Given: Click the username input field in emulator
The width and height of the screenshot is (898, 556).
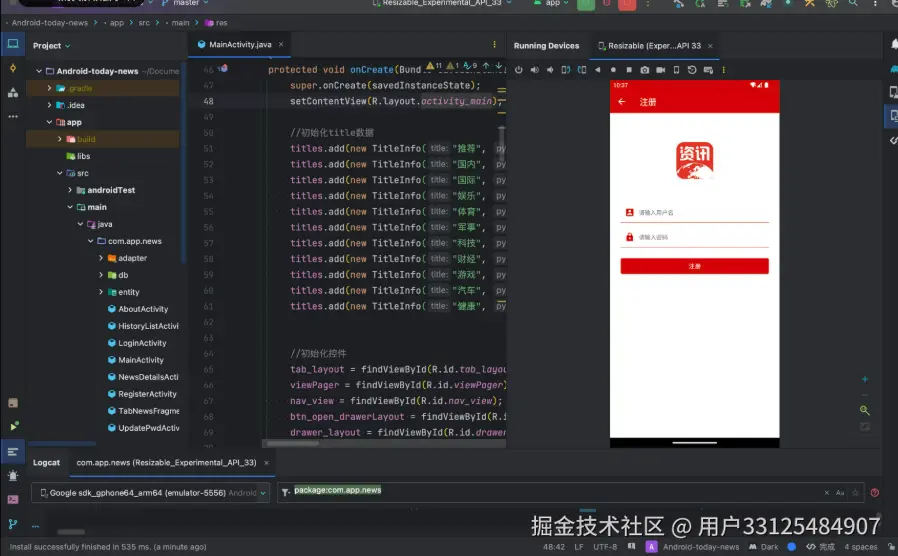Looking at the screenshot, I should [694, 212].
